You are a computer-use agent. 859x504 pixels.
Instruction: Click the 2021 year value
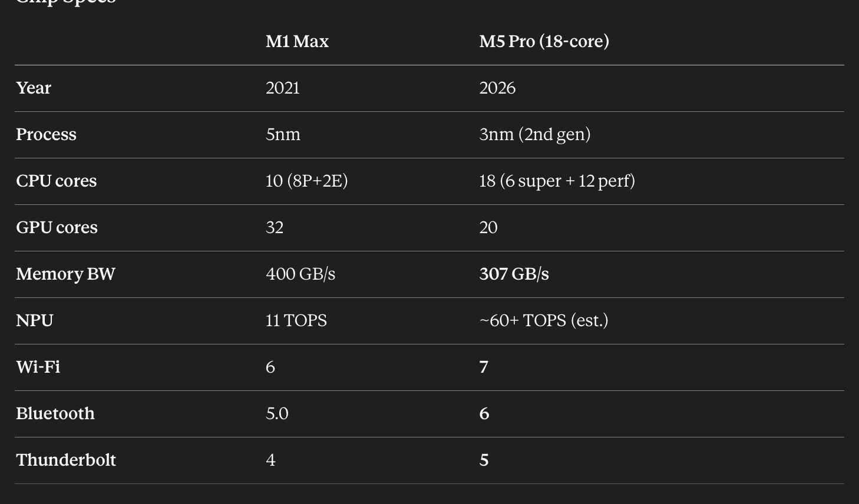click(282, 88)
